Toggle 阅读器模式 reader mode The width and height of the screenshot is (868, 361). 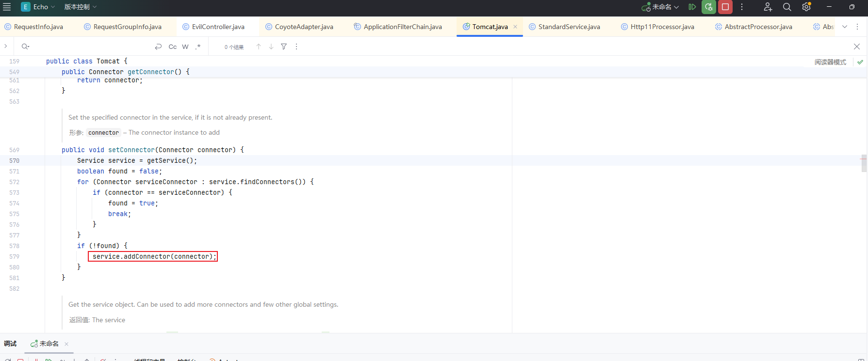click(830, 62)
